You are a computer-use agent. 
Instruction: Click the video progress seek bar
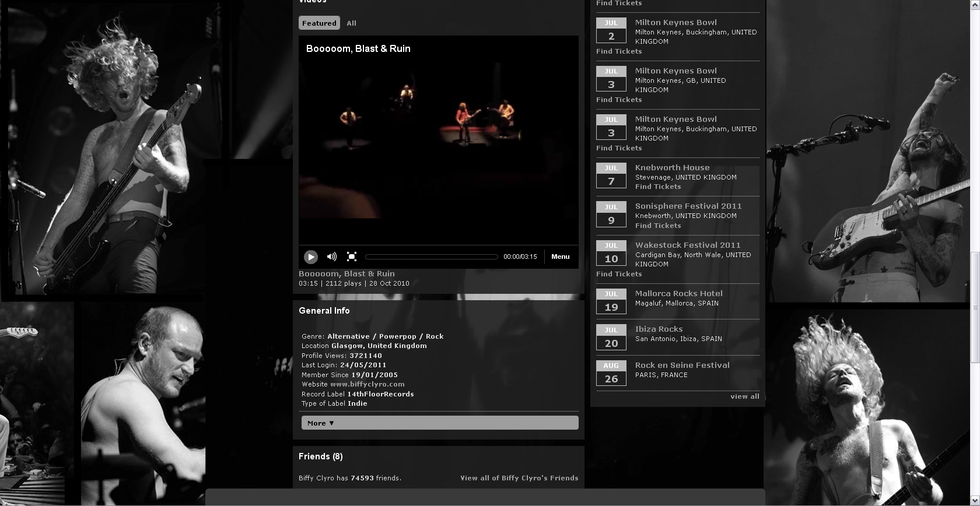tap(431, 256)
